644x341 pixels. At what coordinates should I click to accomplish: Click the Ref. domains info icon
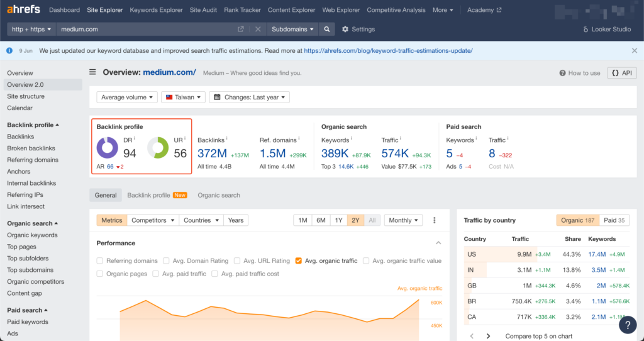[299, 138]
